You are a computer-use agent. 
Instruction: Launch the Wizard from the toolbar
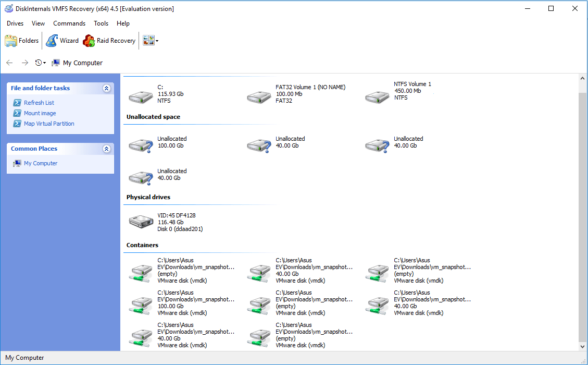(62, 41)
